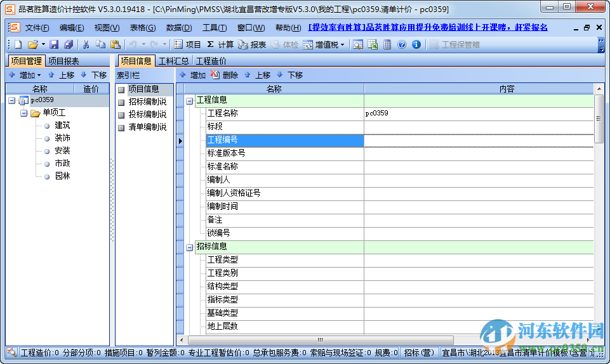Click the content field of 工程编号

[479, 140]
